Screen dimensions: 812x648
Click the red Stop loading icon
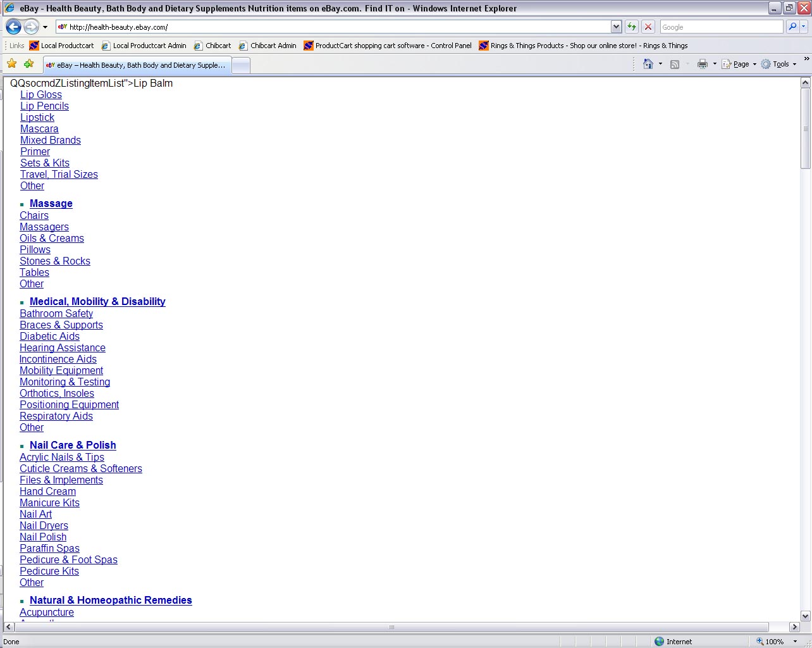[648, 27]
